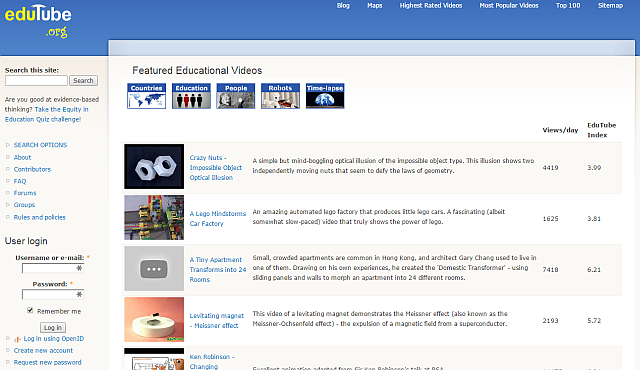Click the Ken Robinson video thumbnail
This screenshot has width=640, height=370.
(x=154, y=359)
